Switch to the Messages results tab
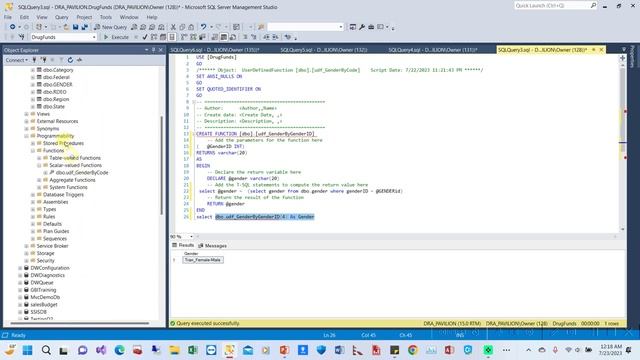This screenshot has width=640, height=360. [x=213, y=246]
